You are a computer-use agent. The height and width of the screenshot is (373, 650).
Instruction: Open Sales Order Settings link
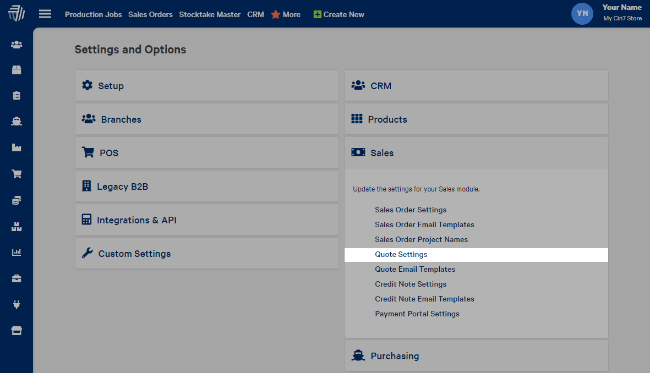click(410, 210)
